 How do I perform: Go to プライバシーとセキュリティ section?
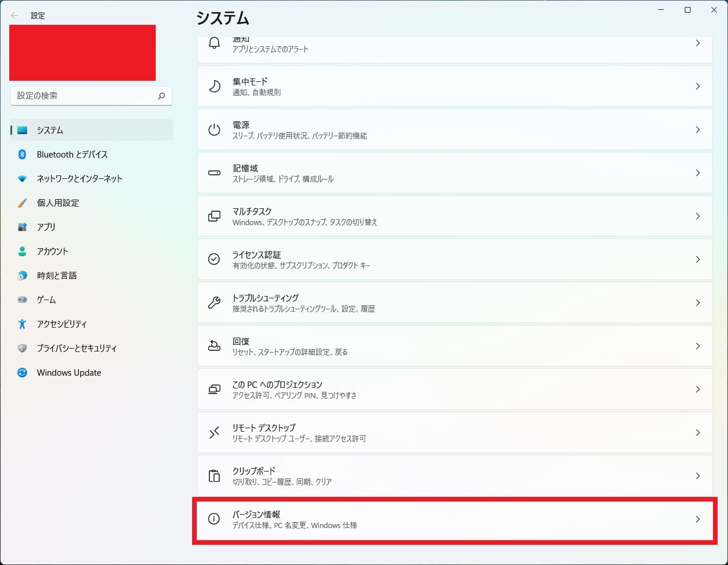coord(92,348)
